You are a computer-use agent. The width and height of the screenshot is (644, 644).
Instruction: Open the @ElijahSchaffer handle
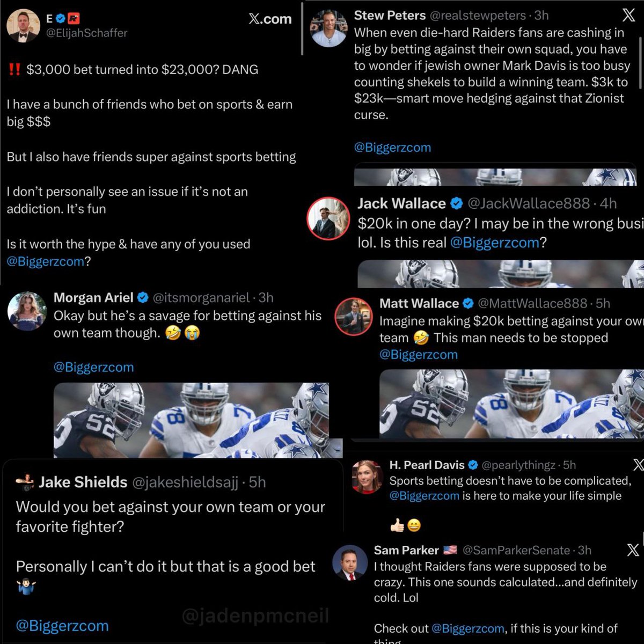(87, 33)
